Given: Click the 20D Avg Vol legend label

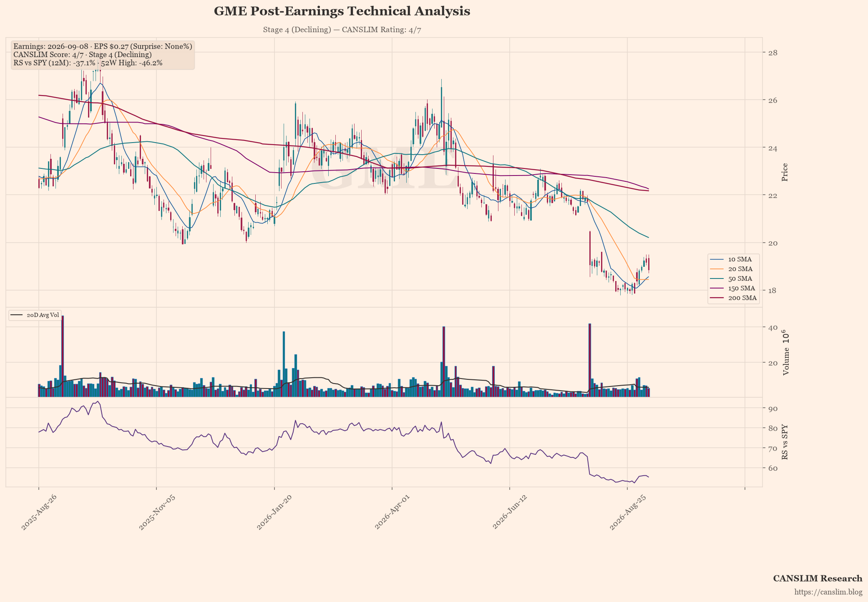Looking at the screenshot, I should point(43,315).
